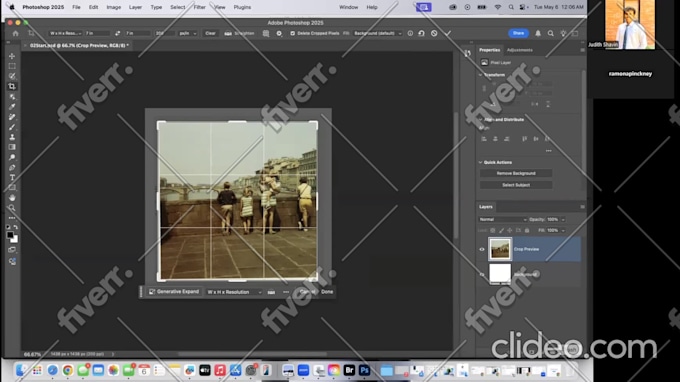
Task: Select the Hand tool
Action: click(x=12, y=198)
